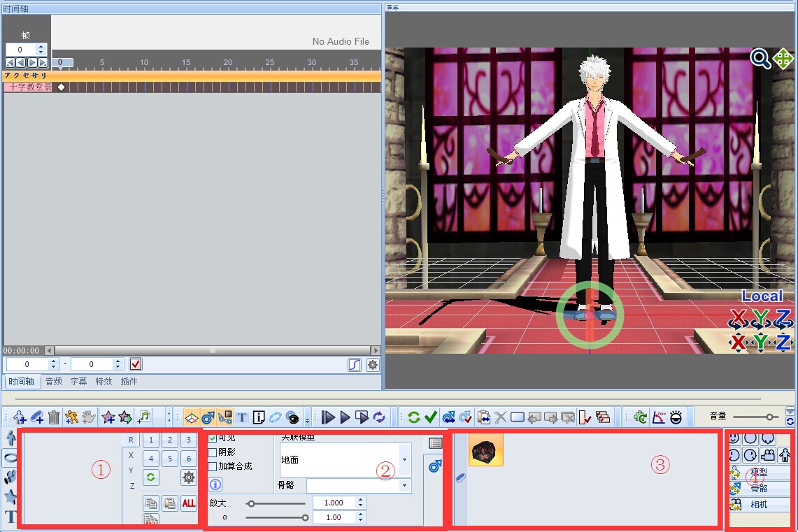Select the camera side tab

10,477
